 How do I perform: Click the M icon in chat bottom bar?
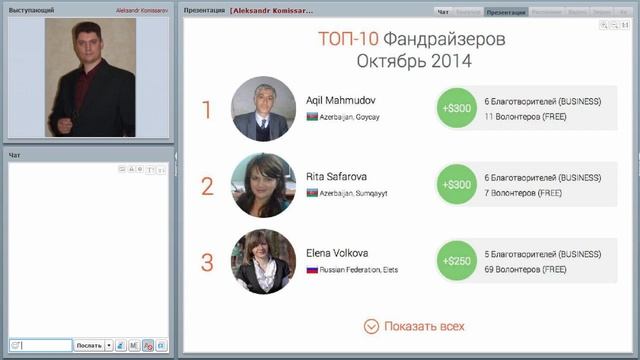[134, 346]
